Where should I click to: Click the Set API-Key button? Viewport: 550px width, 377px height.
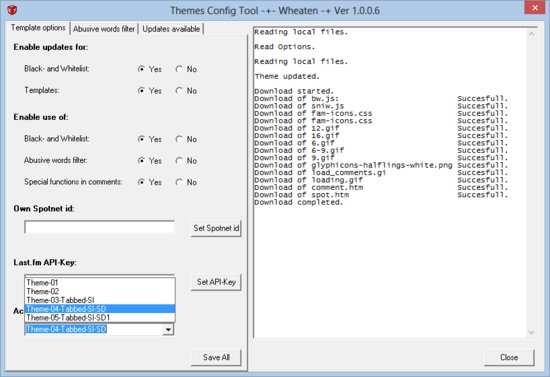pyautogui.click(x=216, y=282)
